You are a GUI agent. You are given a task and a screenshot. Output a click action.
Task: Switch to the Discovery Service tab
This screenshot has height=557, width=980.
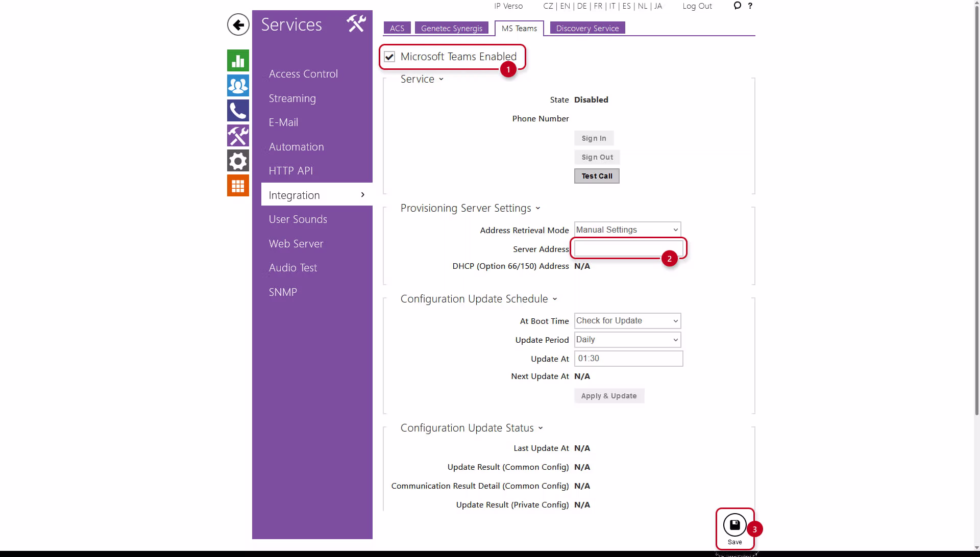pos(587,29)
